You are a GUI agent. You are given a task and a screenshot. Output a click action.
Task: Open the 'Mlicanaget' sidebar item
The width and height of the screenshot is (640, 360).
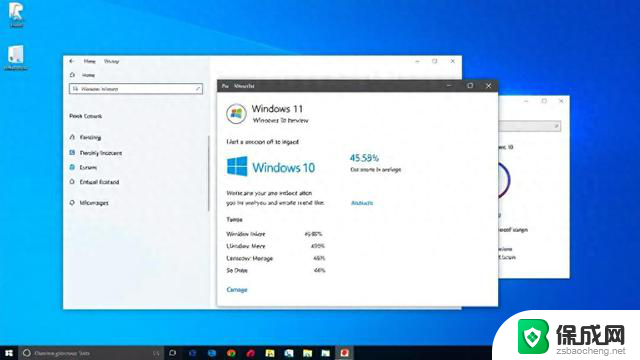tap(94, 203)
